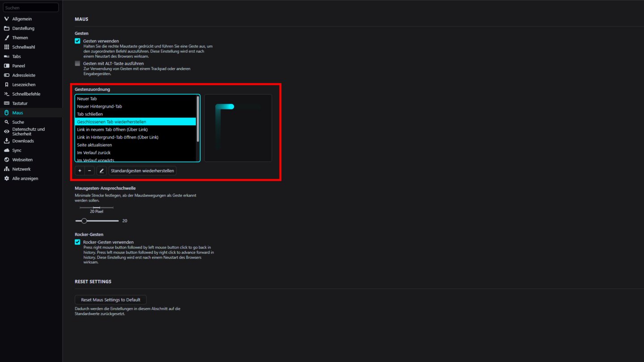Uncheck Rocker-Gesten verwenden checkbox
The image size is (644, 362).
[x=77, y=242]
